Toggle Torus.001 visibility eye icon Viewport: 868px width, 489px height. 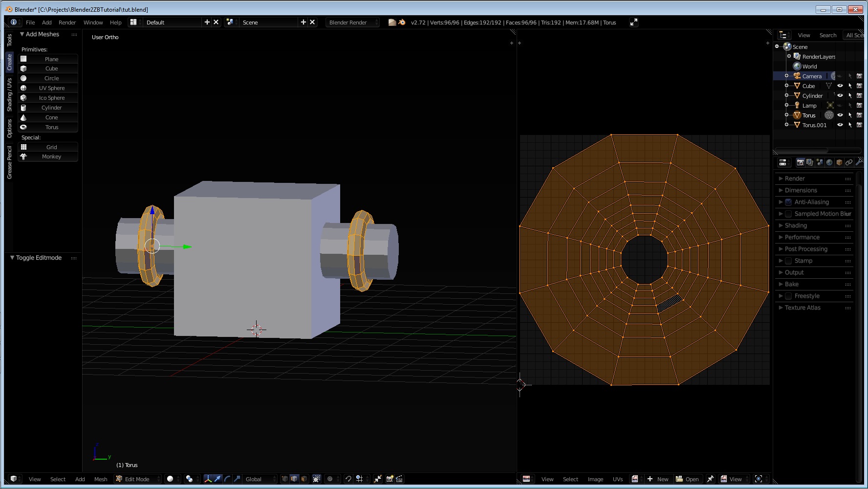(840, 125)
